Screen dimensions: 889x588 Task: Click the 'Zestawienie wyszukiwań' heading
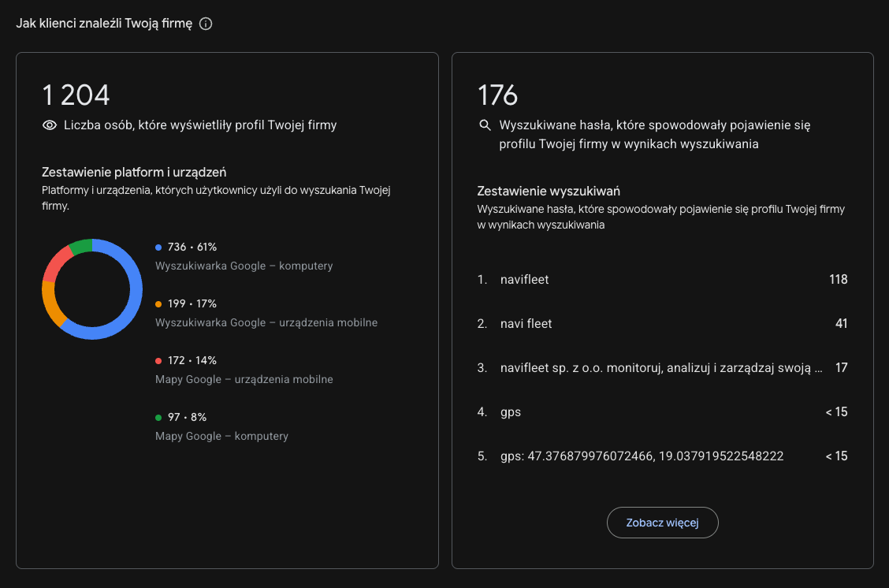pyautogui.click(x=549, y=192)
